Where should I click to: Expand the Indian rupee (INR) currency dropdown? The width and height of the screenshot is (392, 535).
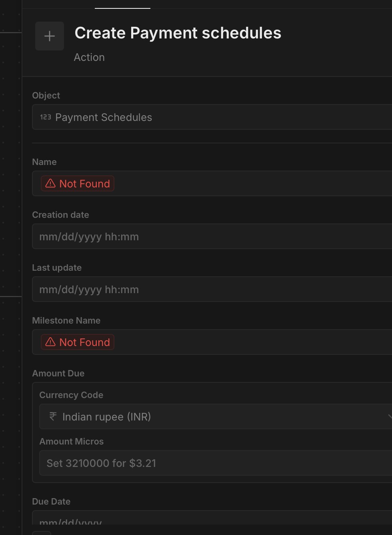216,416
